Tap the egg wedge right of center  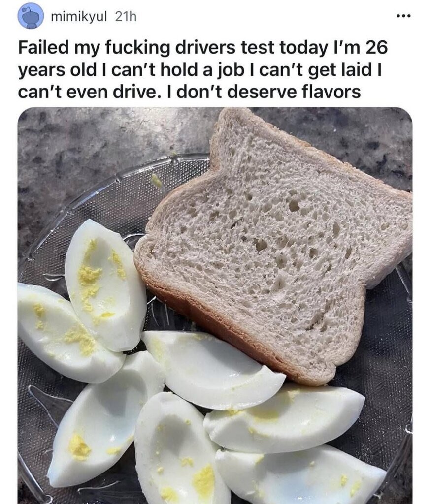(285, 418)
